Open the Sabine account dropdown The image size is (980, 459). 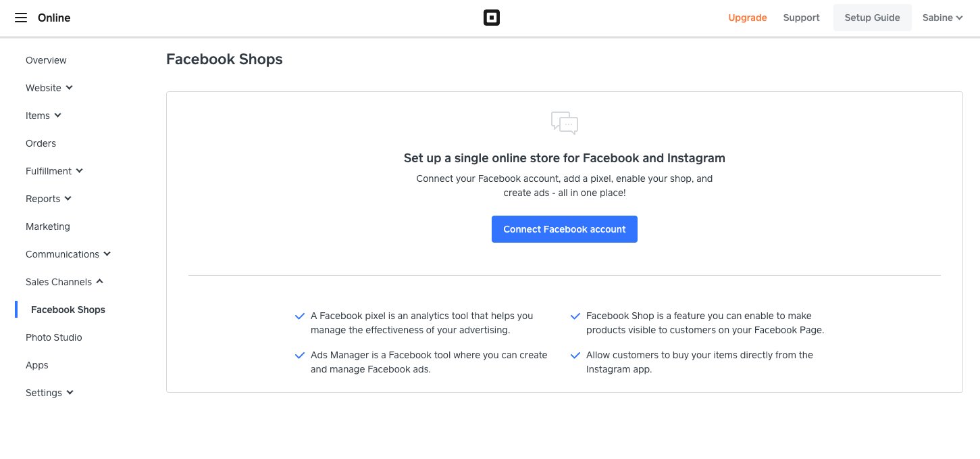pyautogui.click(x=942, y=18)
